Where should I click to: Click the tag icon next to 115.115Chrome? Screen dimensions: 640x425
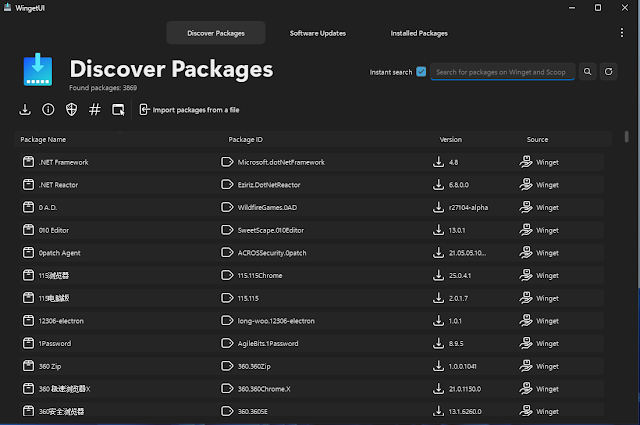227,275
